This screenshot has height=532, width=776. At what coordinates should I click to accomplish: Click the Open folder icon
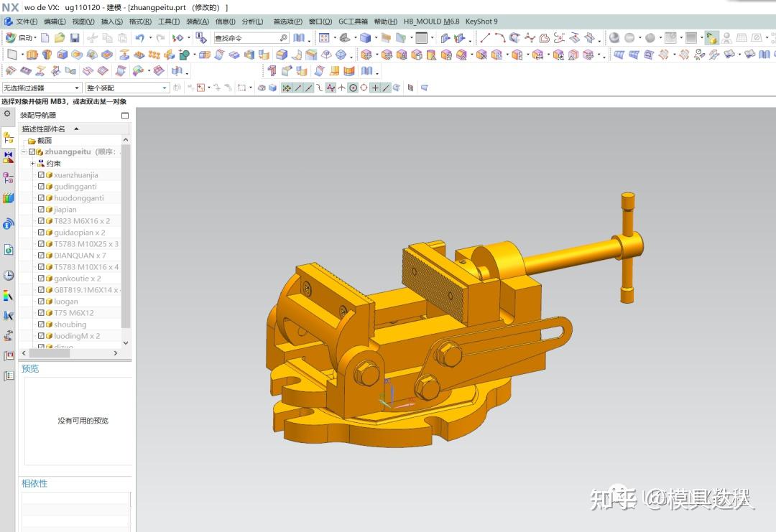pyautogui.click(x=60, y=37)
